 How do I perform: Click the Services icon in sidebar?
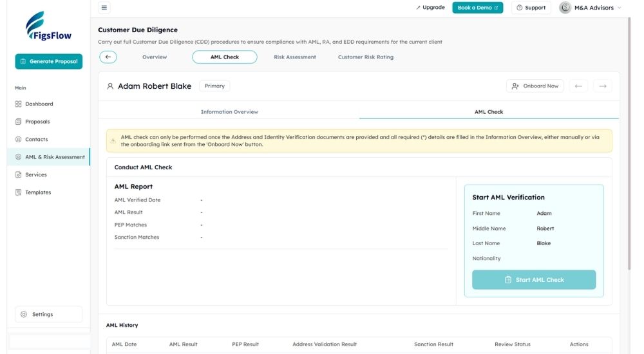(18, 174)
